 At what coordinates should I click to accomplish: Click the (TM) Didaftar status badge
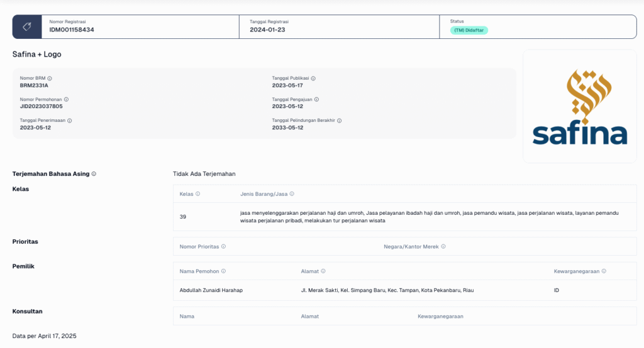(469, 30)
